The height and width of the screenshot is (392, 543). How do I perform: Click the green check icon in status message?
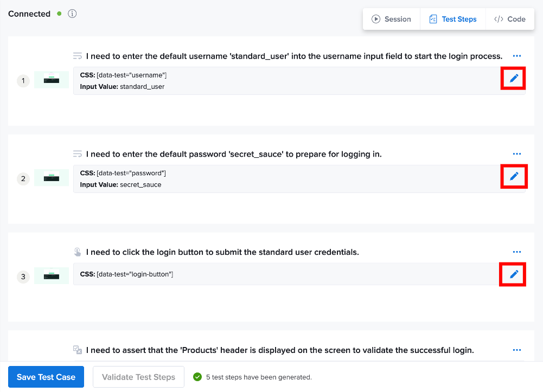[197, 377]
